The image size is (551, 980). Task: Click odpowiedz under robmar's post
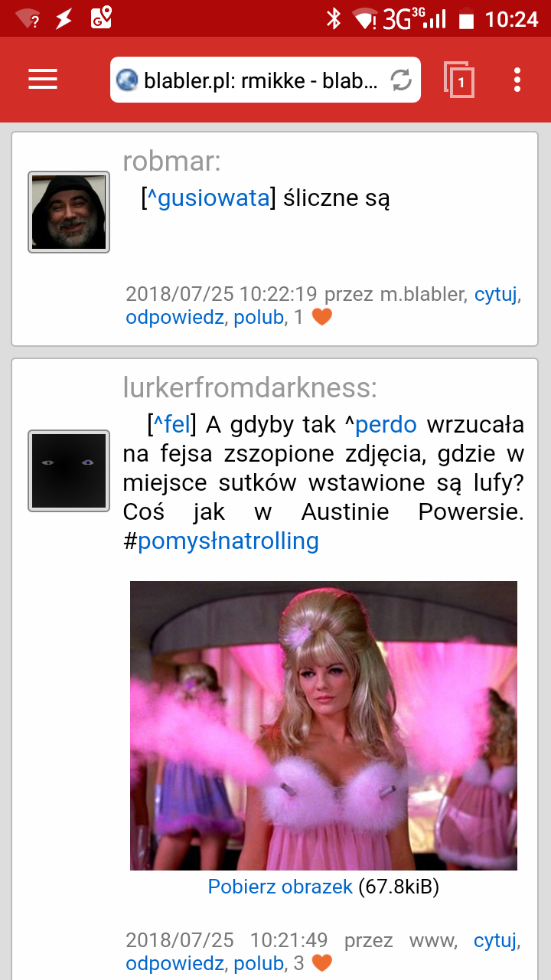pos(174,317)
